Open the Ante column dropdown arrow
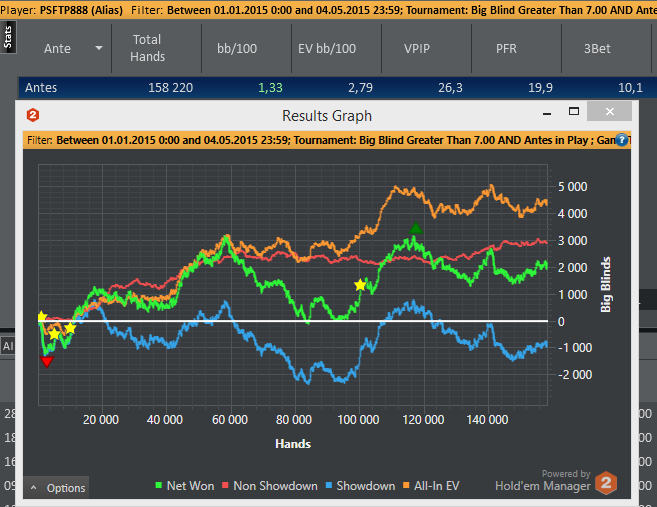The image size is (657, 507). coord(98,48)
